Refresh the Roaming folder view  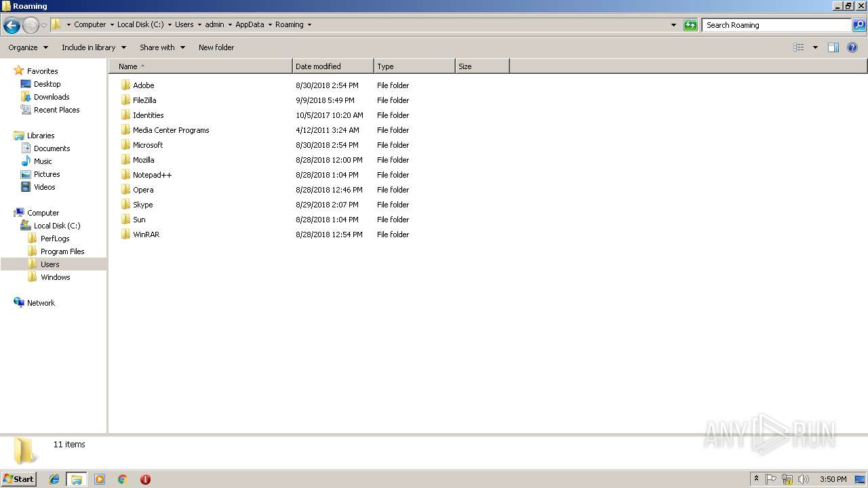point(690,25)
